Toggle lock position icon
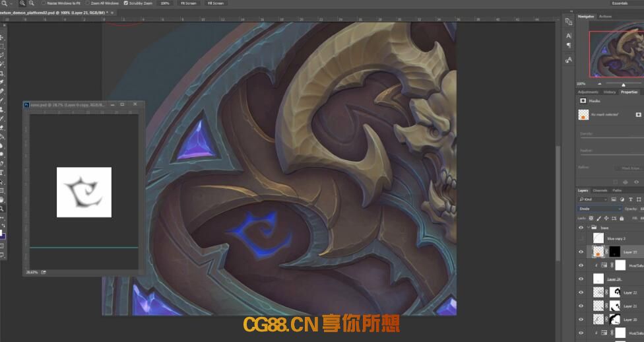The image size is (644, 342). point(606,219)
